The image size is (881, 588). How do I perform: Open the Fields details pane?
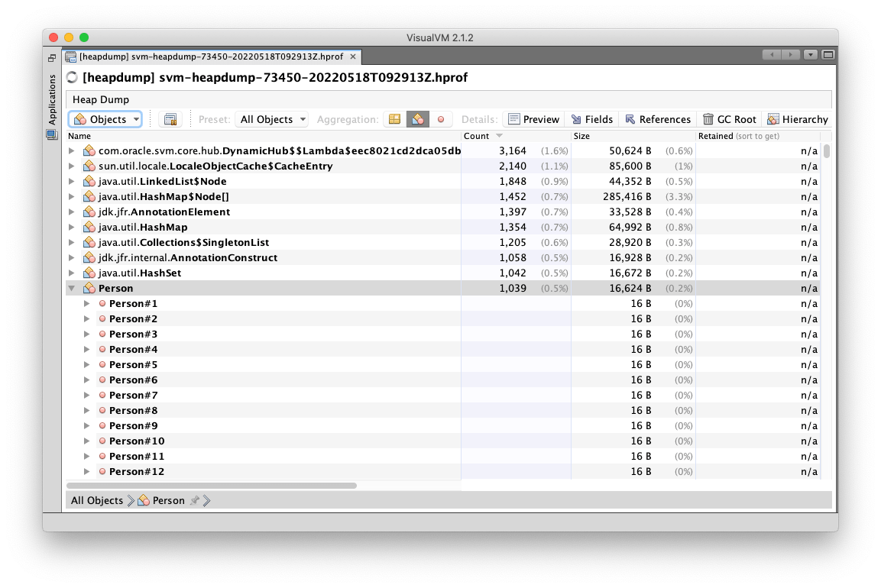593,119
